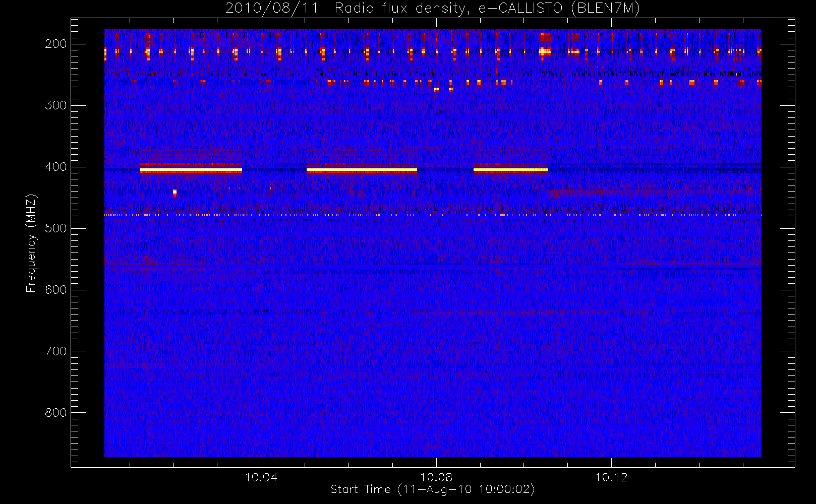Click the 200 frequency tick label
The width and height of the screenshot is (816, 504).
pos(55,44)
